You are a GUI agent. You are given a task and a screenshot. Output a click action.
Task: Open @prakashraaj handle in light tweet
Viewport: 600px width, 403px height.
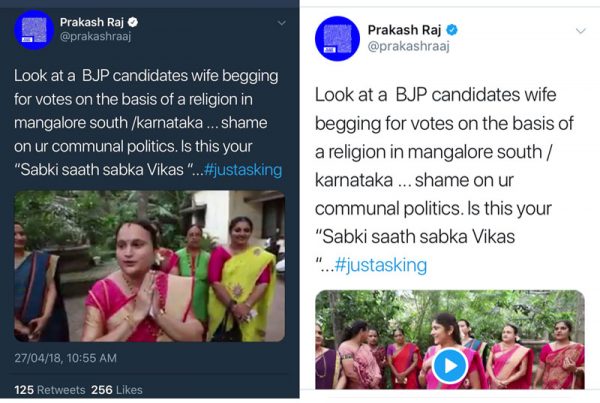coord(412,48)
